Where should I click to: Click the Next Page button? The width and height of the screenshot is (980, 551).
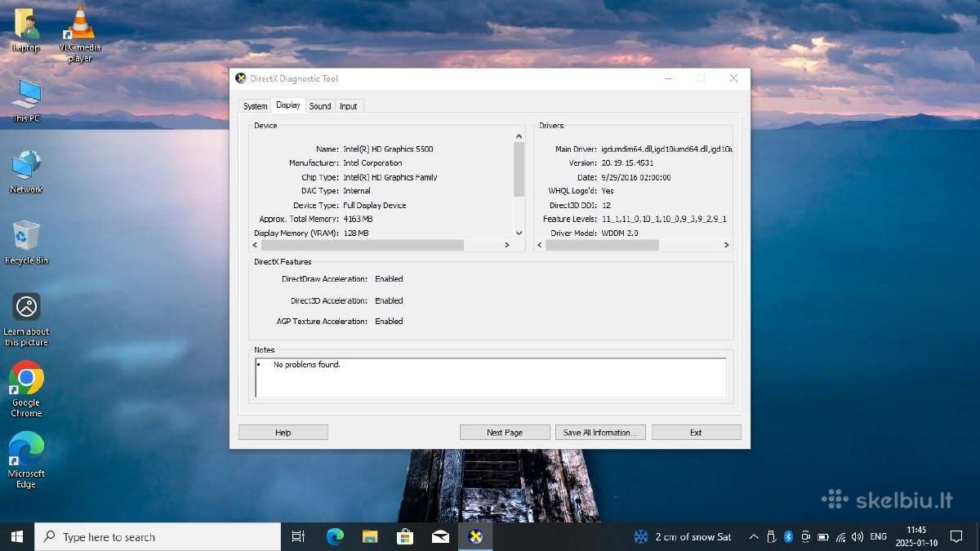click(505, 433)
